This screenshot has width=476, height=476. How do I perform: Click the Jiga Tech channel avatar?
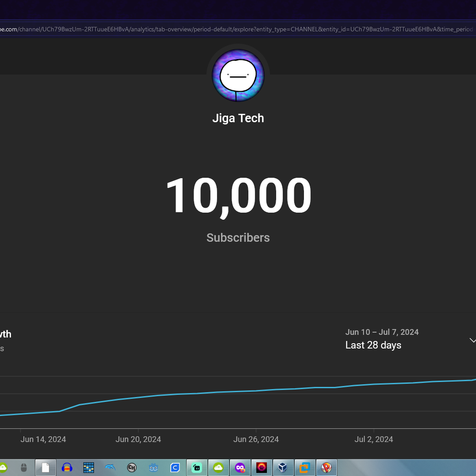pyautogui.click(x=238, y=75)
